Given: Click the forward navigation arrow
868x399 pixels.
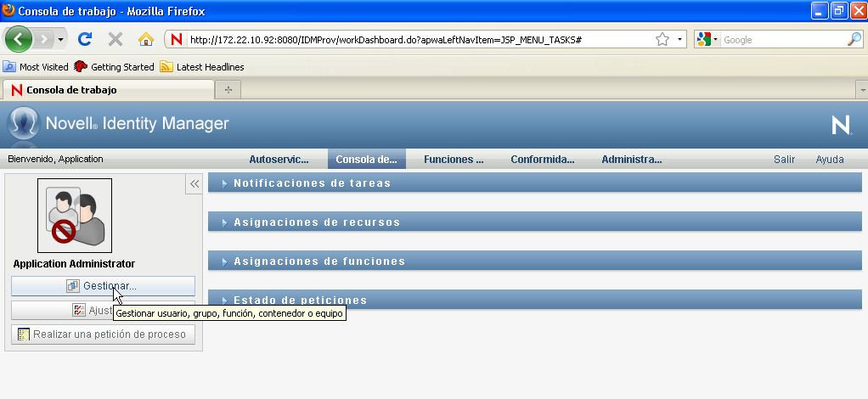Looking at the screenshot, I should [43, 39].
